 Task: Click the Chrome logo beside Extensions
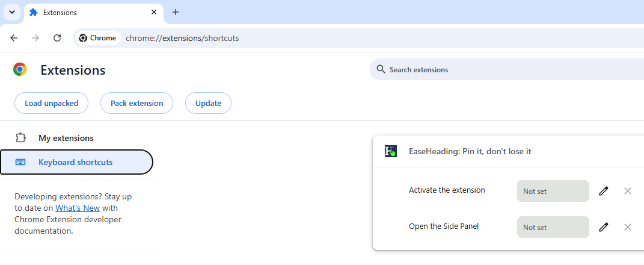click(20, 69)
